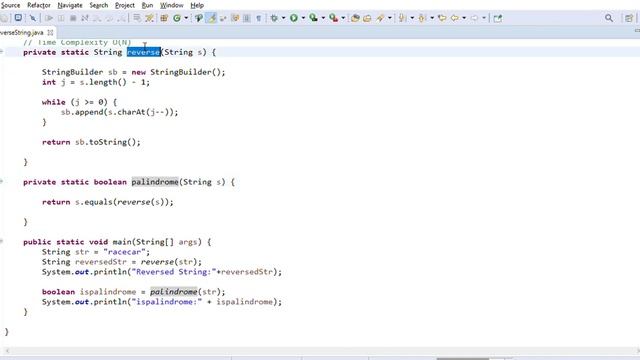This screenshot has width=640, height=360.
Task: Open the Help menu
Action: (197, 5)
